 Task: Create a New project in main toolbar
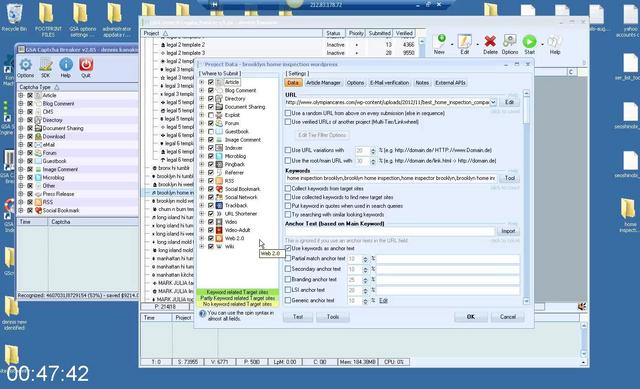pyautogui.click(x=439, y=44)
